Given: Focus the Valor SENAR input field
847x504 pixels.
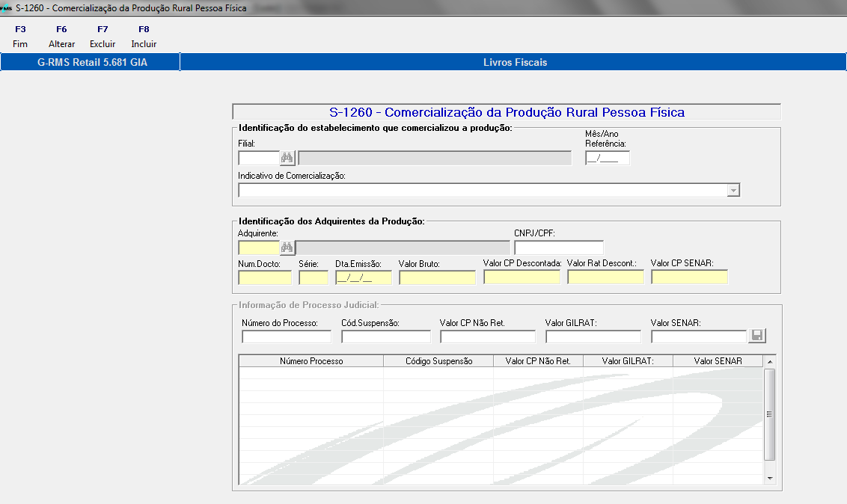Looking at the screenshot, I should [699, 336].
